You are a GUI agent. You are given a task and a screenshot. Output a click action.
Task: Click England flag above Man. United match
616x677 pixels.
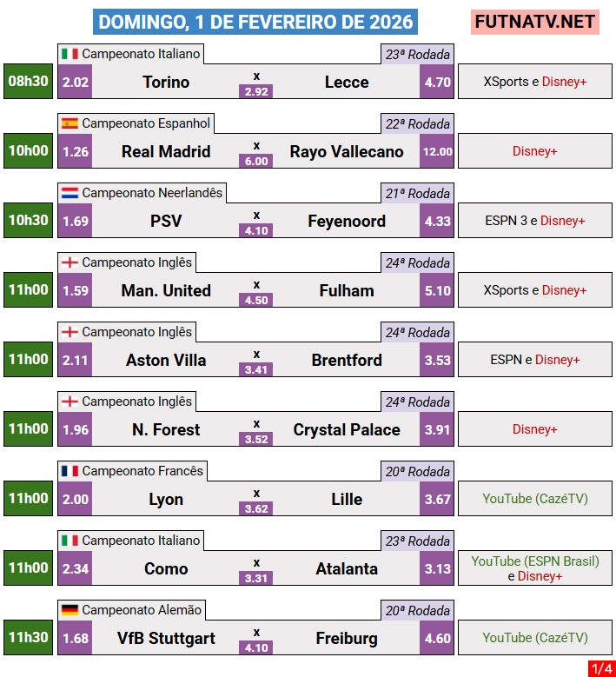coord(70,262)
